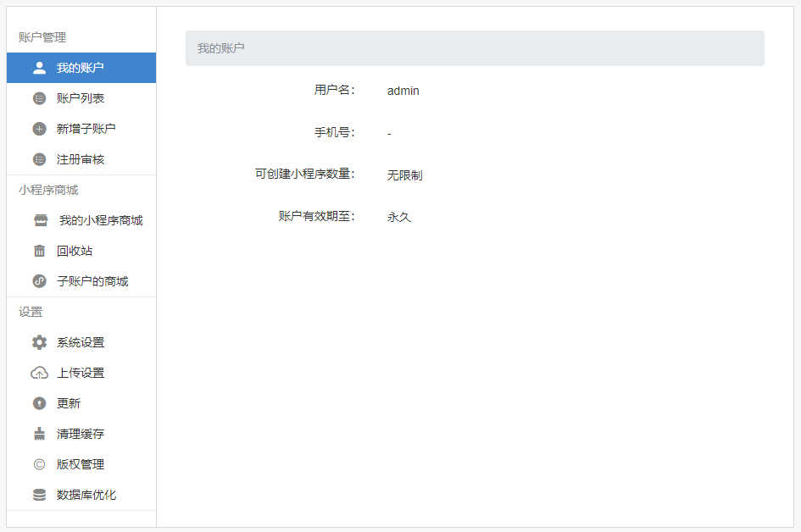Click the 我的账户 breadcrumb header
801x532 pixels.
[475, 48]
